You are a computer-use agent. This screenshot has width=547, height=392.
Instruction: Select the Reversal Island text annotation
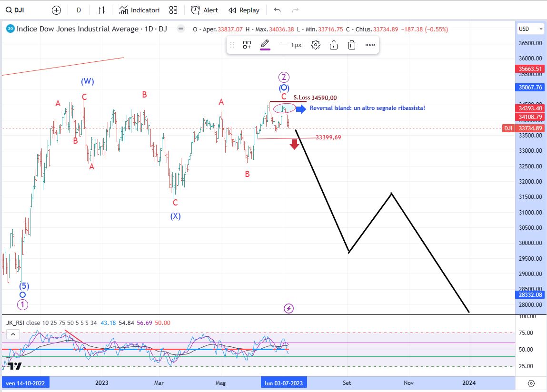click(368, 108)
